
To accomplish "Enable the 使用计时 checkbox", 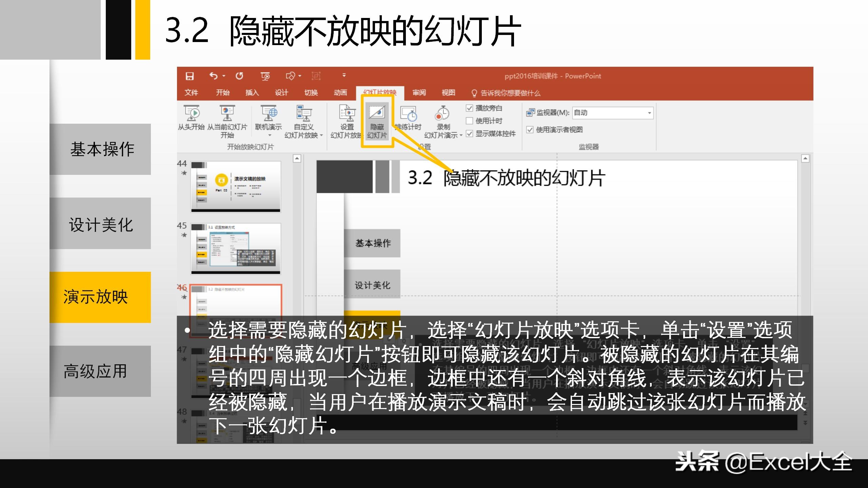I will coord(469,121).
